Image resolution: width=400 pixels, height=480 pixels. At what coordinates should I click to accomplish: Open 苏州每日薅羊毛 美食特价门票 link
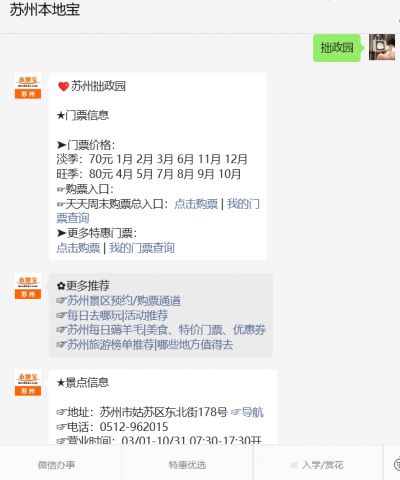[166, 330]
